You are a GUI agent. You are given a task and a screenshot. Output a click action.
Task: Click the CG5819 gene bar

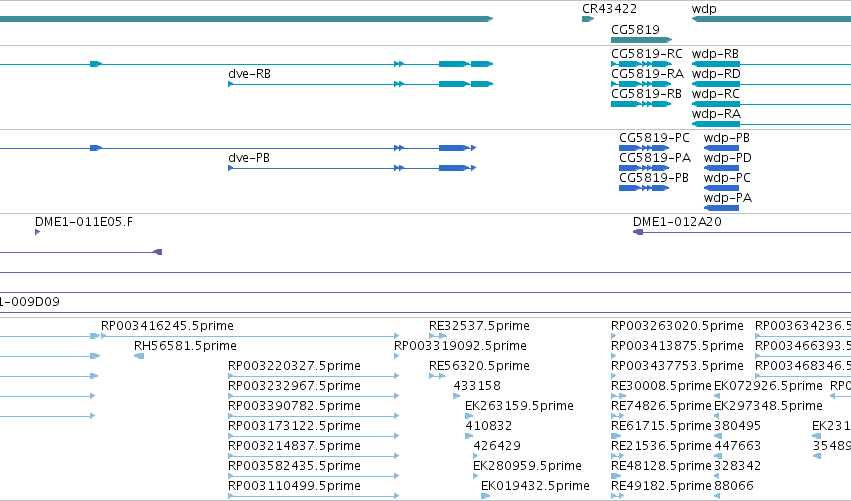pos(642,40)
